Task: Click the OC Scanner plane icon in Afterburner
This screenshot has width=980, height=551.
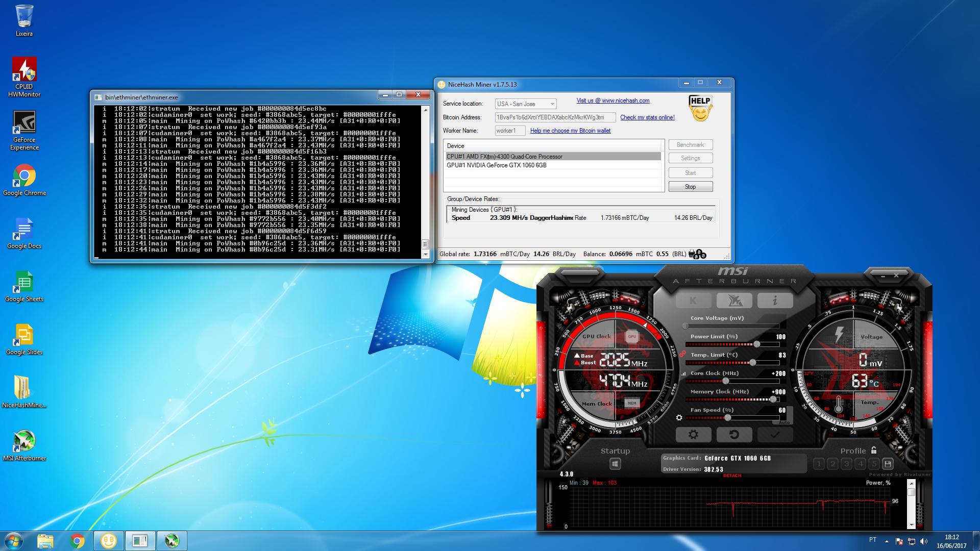Action: [734, 300]
